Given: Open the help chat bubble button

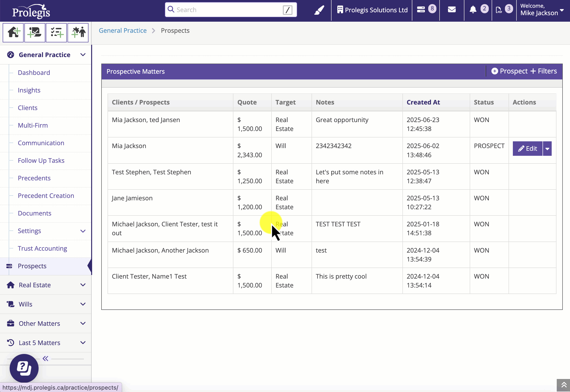Looking at the screenshot, I should click(24, 368).
